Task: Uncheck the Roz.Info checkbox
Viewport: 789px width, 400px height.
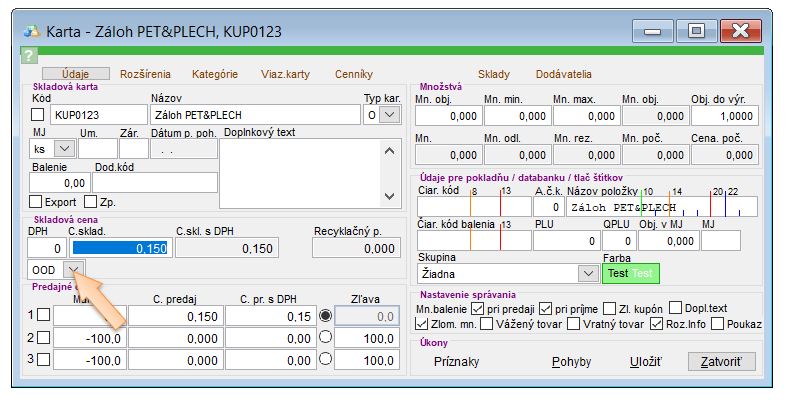Action: [657, 323]
